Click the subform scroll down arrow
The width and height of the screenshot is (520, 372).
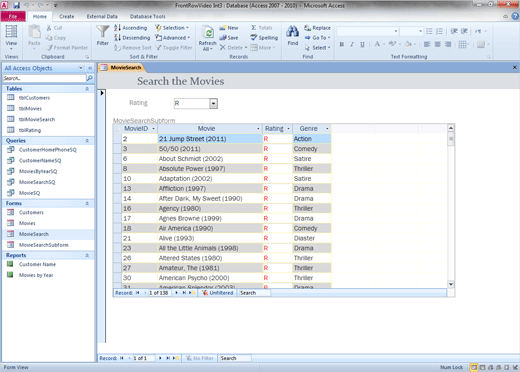tap(451, 284)
